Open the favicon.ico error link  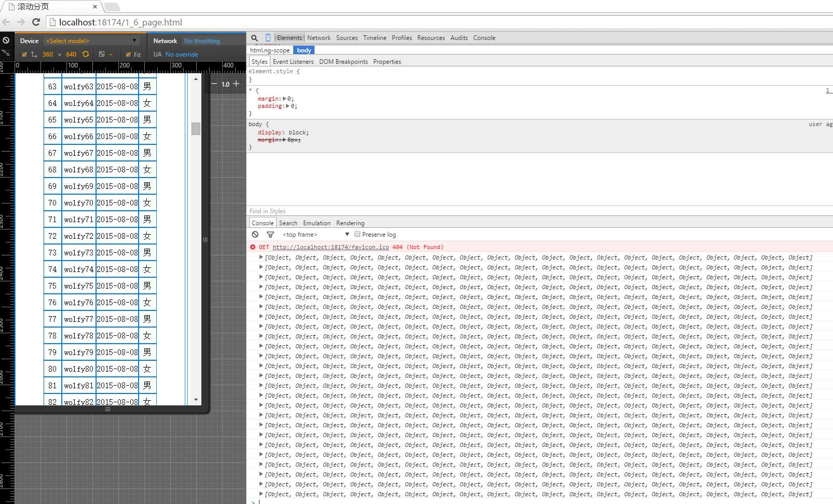[x=330, y=247]
